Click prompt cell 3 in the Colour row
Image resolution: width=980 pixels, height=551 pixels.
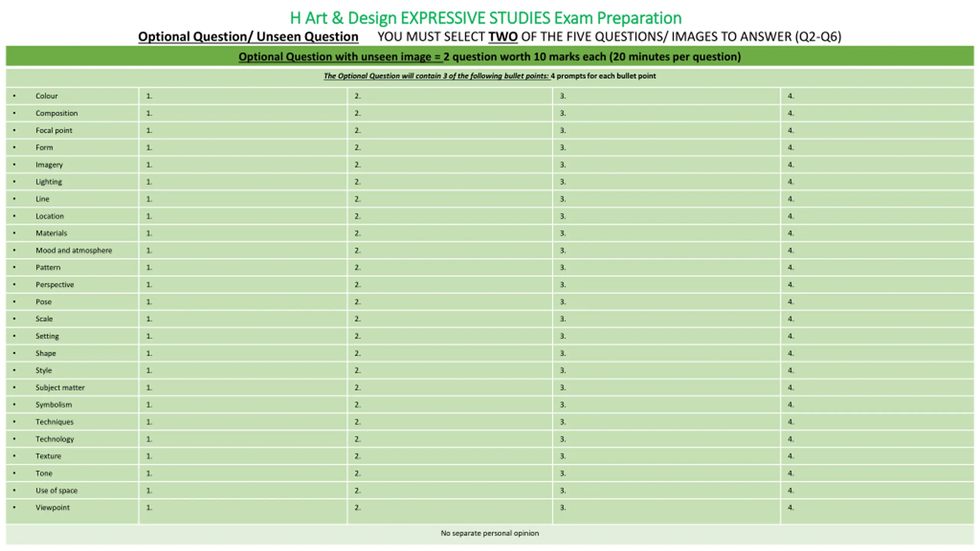(666, 96)
